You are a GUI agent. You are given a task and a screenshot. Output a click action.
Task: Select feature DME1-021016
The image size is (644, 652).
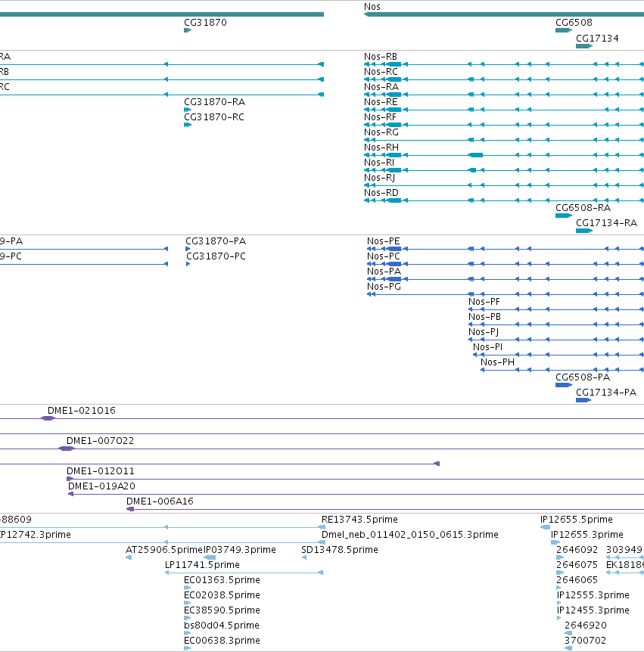click(82, 411)
